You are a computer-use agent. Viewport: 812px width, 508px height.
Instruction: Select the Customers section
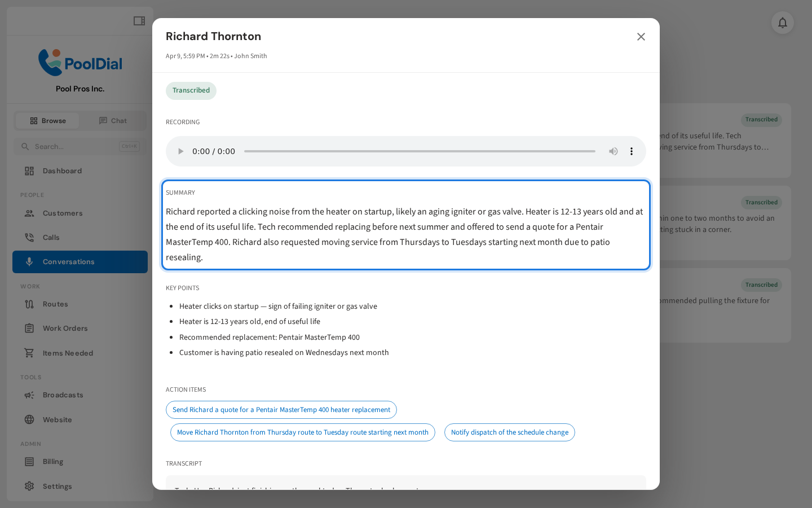click(x=63, y=213)
